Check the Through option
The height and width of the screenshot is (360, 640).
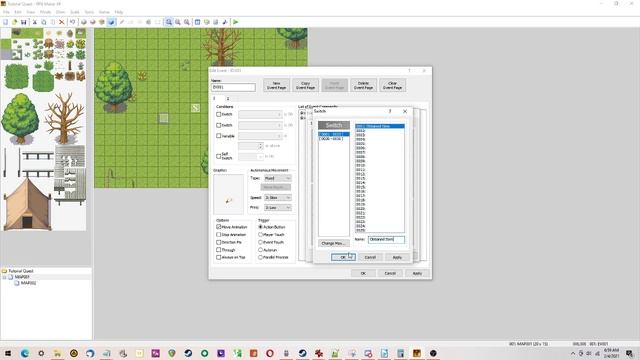(219, 250)
